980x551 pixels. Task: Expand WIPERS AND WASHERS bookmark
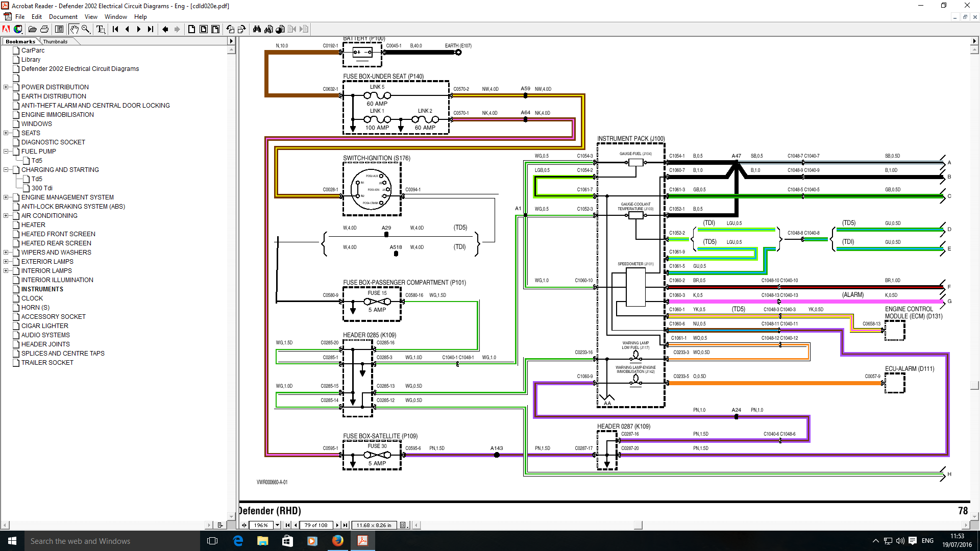pyautogui.click(x=6, y=253)
